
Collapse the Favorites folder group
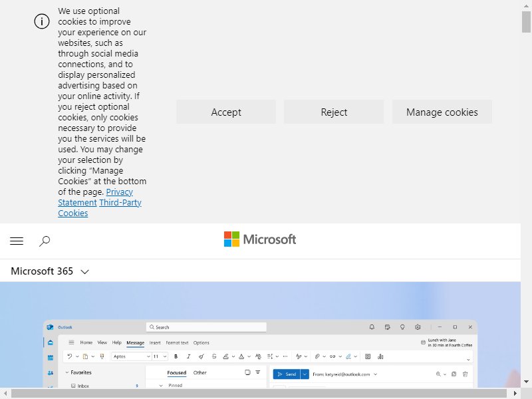click(67, 372)
